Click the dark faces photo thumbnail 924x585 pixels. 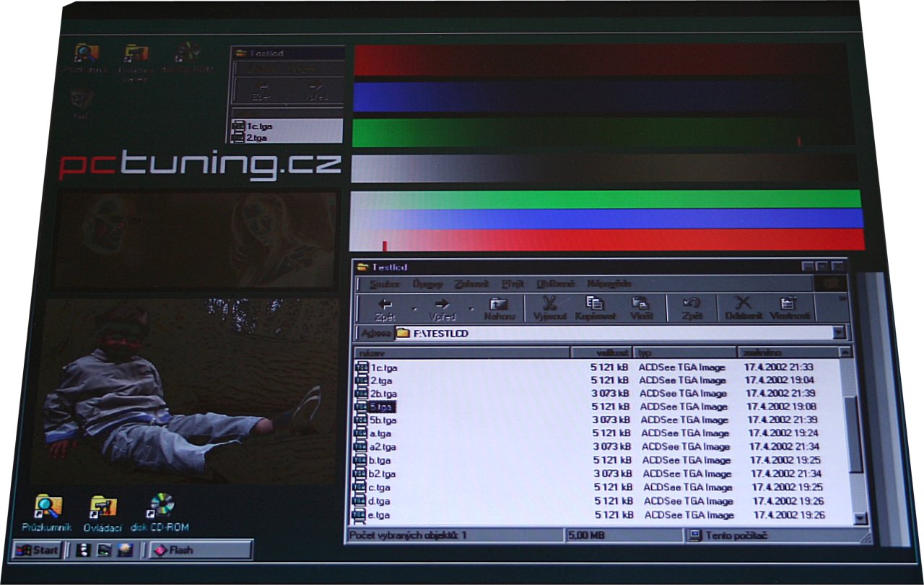coord(197,240)
